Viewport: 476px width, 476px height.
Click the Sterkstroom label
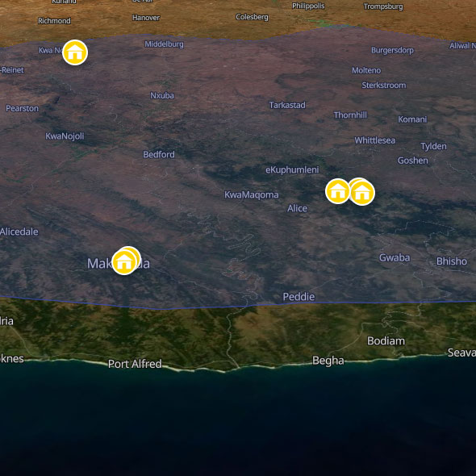pyautogui.click(x=384, y=86)
